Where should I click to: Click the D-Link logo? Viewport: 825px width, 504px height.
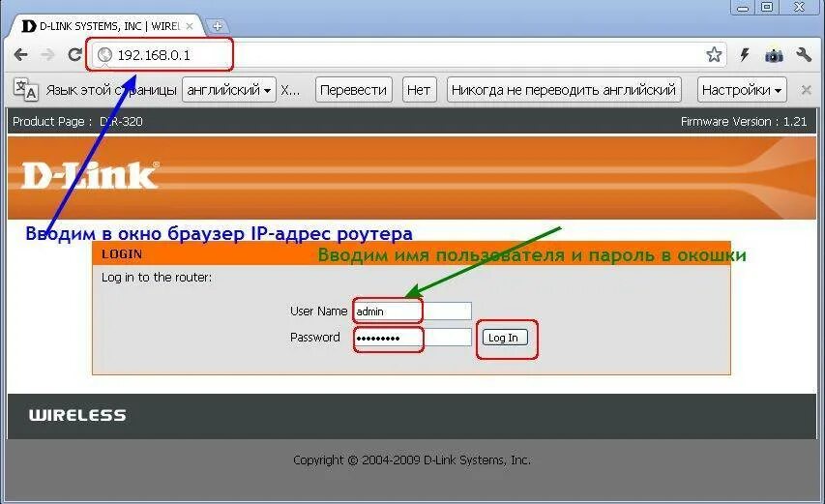(89, 175)
